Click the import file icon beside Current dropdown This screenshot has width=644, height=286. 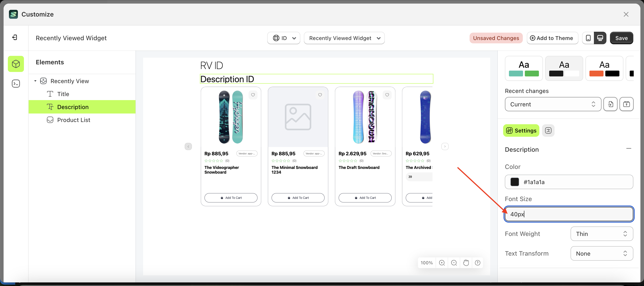[610, 104]
